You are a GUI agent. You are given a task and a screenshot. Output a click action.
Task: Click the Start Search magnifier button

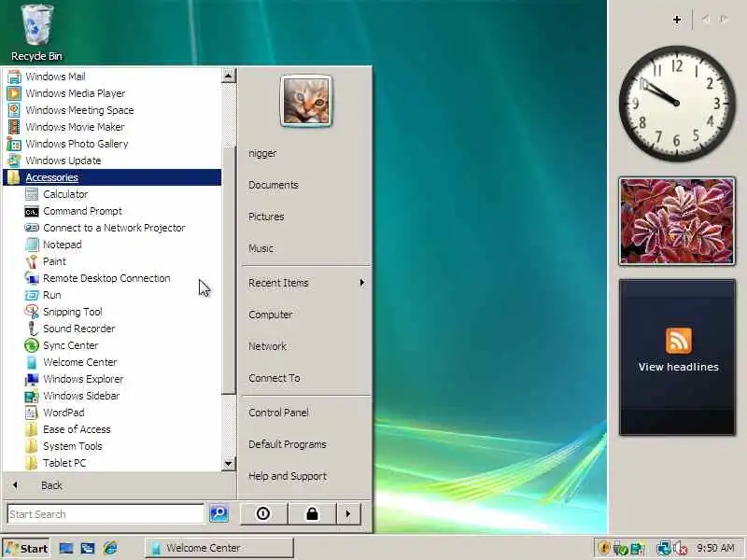click(x=219, y=513)
